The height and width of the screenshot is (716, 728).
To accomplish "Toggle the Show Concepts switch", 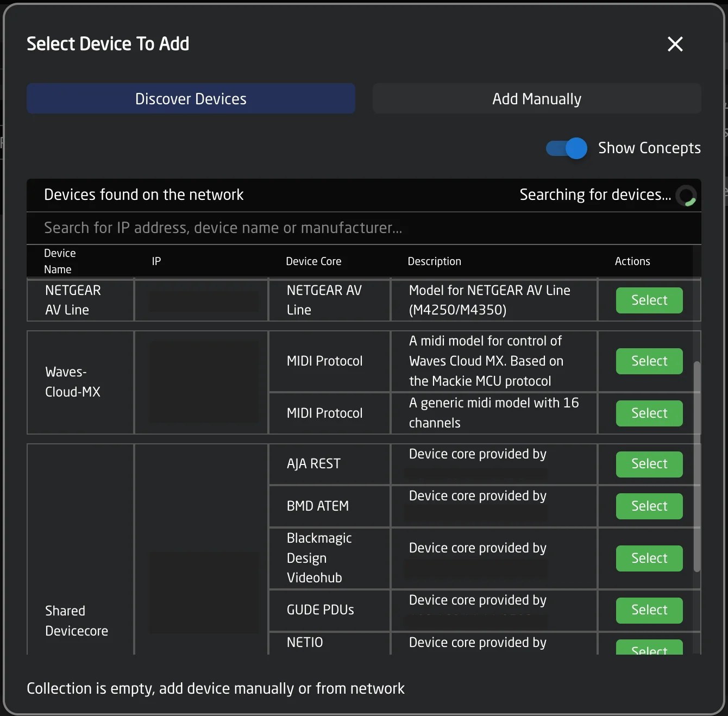I will 567,148.
